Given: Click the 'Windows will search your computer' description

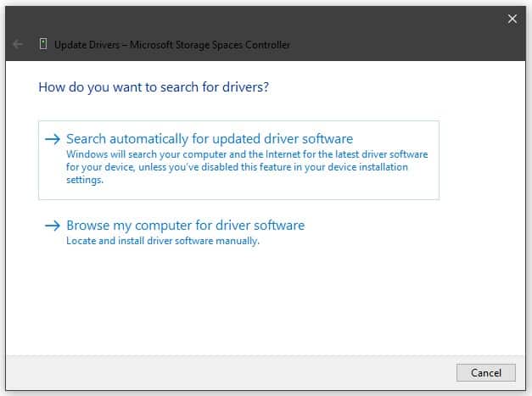Looking at the screenshot, I should point(247,167).
